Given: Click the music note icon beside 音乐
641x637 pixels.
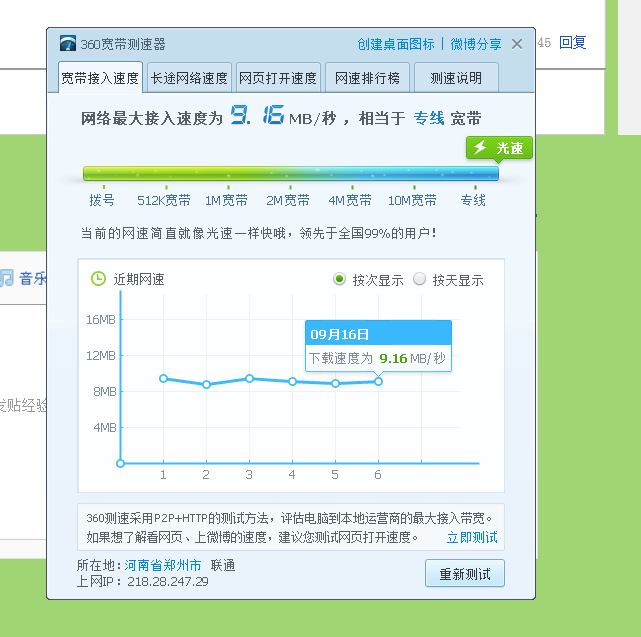Looking at the screenshot, I should click(x=7, y=278).
